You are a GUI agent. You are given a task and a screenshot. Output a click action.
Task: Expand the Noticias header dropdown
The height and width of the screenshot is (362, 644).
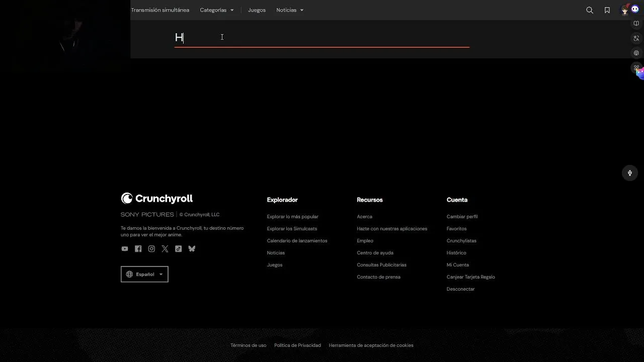pos(290,10)
